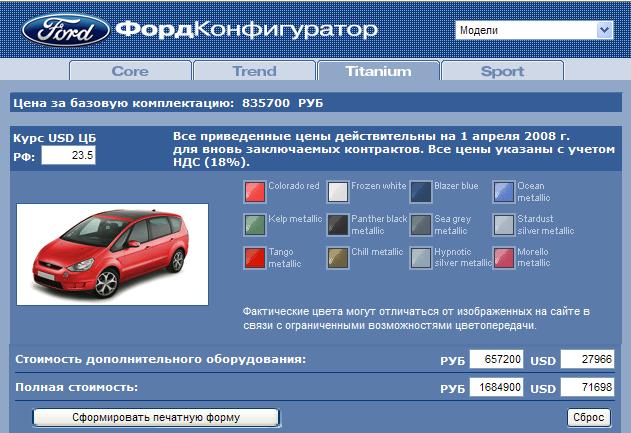Click the full cost РУБ field 1684900
The width and height of the screenshot is (631, 433).
pos(496,387)
